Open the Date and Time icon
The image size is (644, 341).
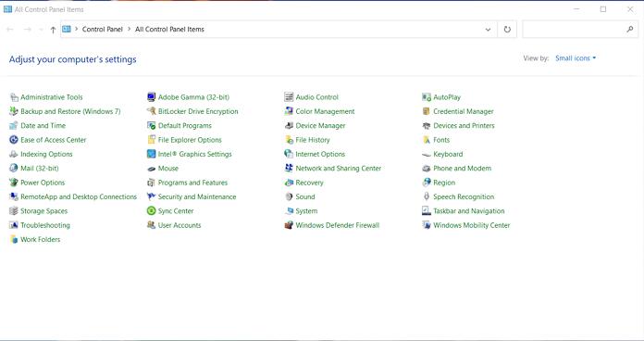coord(14,126)
